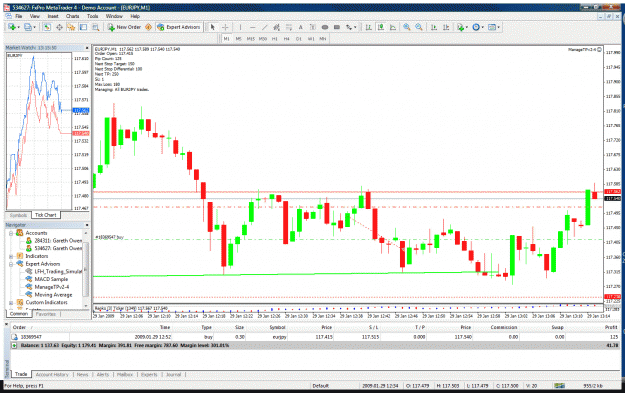Open the Account History terminal tab

52,375
